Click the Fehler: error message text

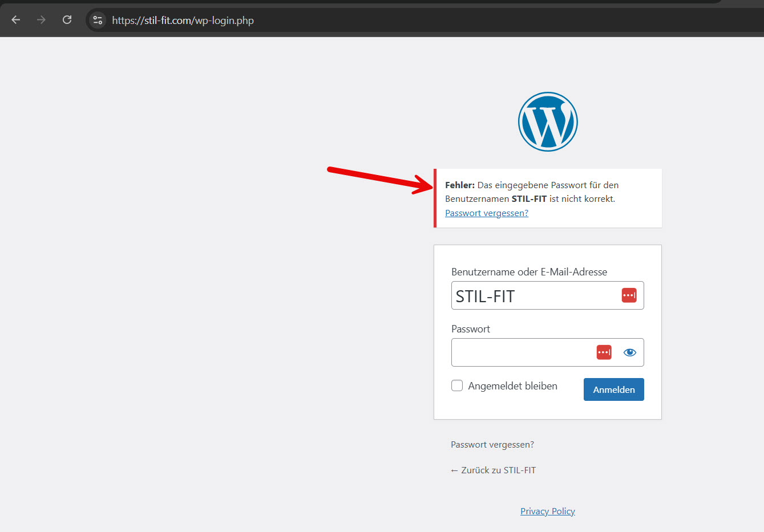click(x=532, y=192)
